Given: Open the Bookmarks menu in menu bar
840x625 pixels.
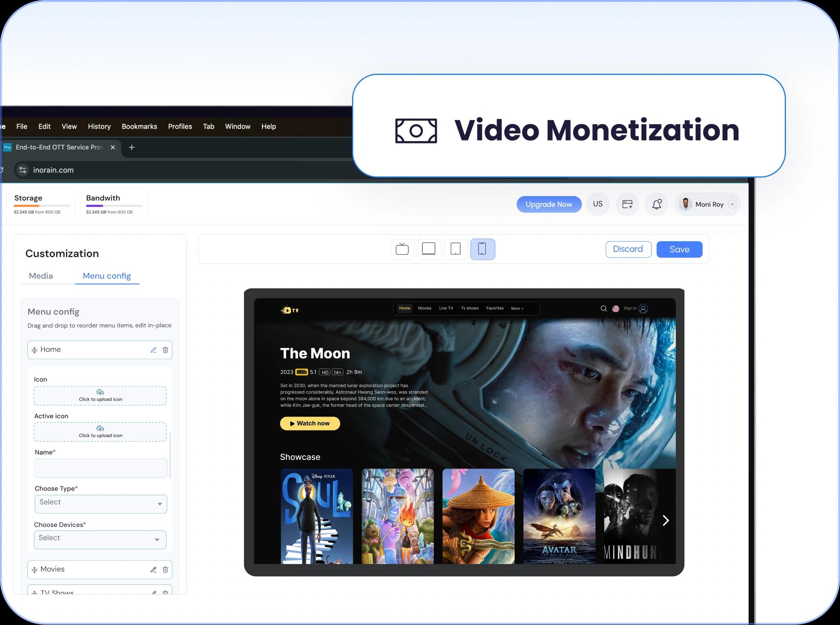Looking at the screenshot, I should coord(139,127).
